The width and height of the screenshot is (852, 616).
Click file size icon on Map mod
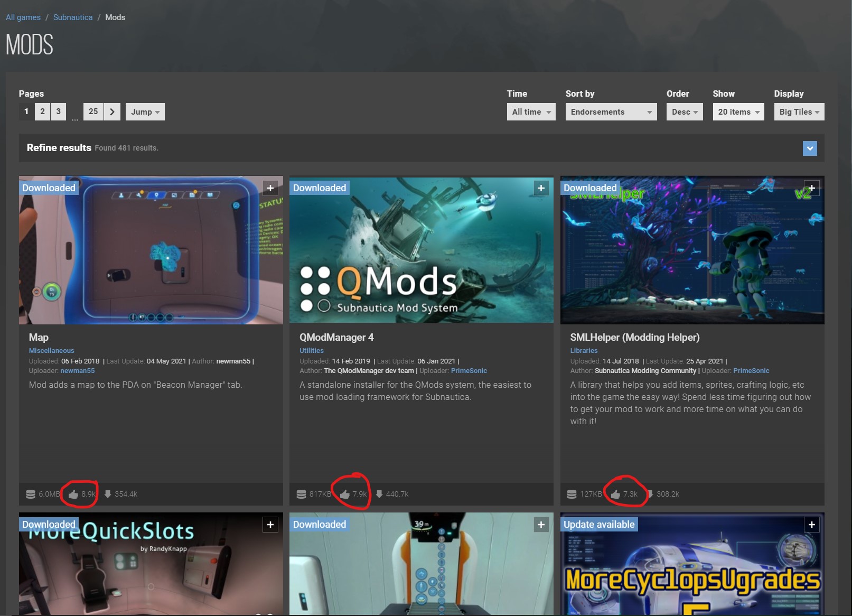point(31,494)
